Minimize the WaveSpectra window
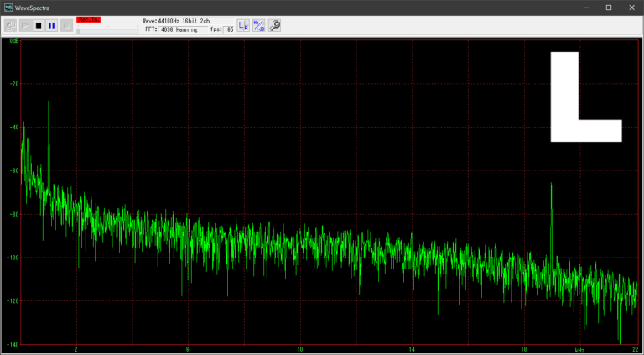Screen dimensions: 644x355 [x=585, y=7]
